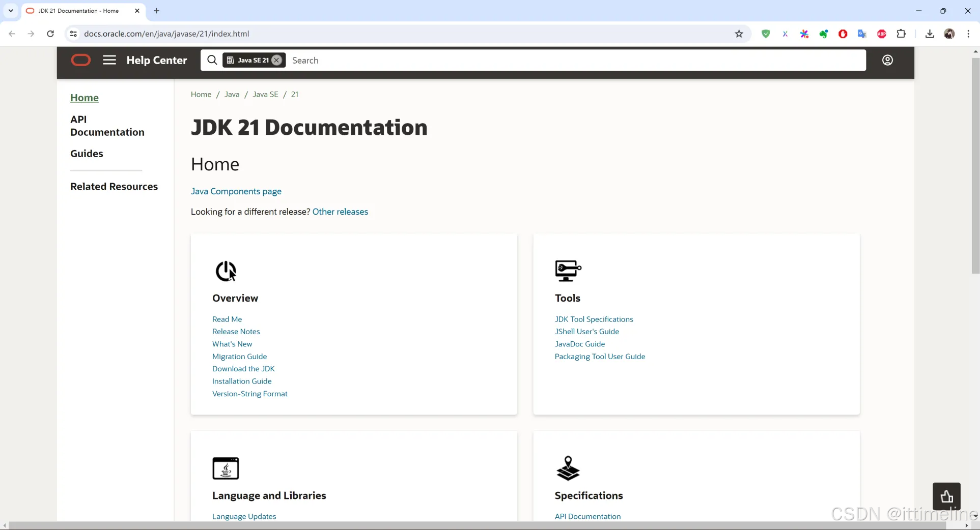Click the red stop-hand extension icon
980x530 pixels.
click(843, 34)
